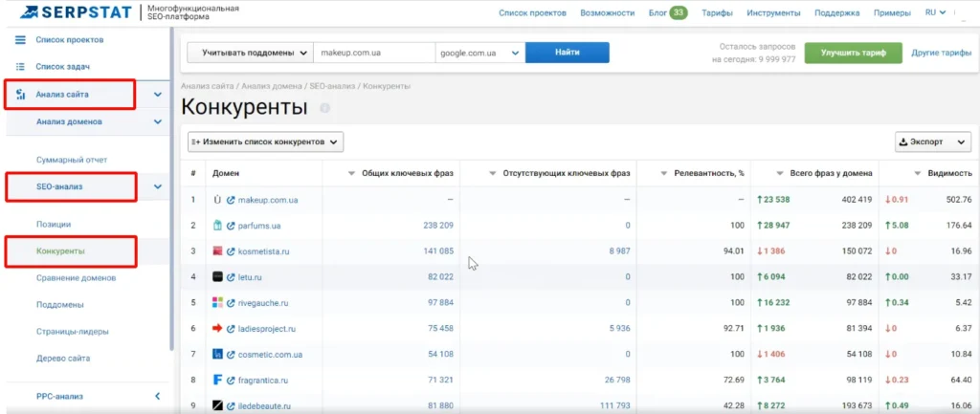Collapse the Анализ сайта section chevron
This screenshot has width=980, height=414.
pos(158,95)
